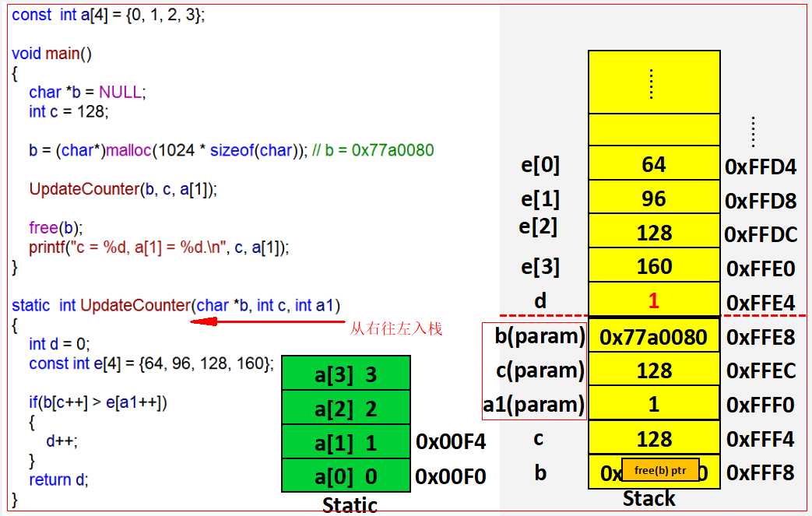Select the 'void main()' declaration
This screenshot has width=812, height=516.
(52, 54)
